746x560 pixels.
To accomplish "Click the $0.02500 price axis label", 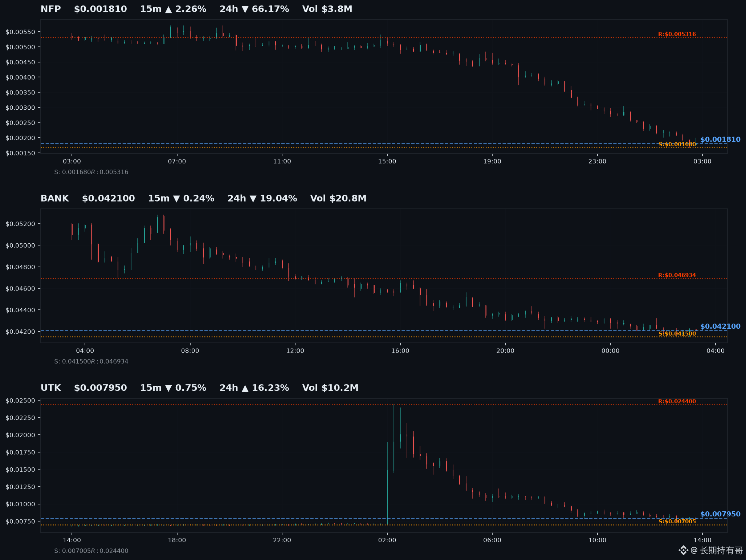I will (x=20, y=401).
